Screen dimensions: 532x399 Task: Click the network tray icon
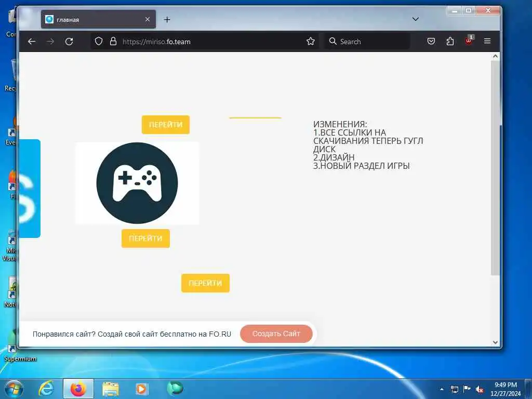pyautogui.click(x=454, y=389)
